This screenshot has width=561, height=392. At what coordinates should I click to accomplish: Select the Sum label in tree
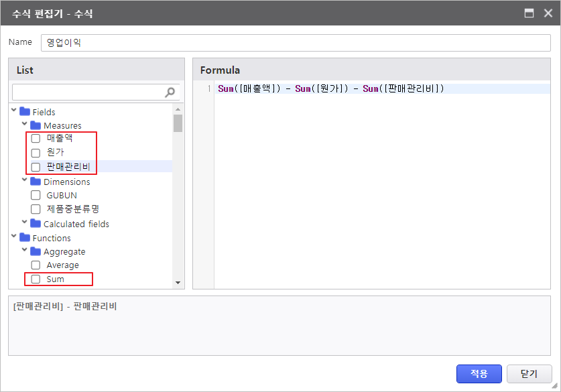click(55, 279)
